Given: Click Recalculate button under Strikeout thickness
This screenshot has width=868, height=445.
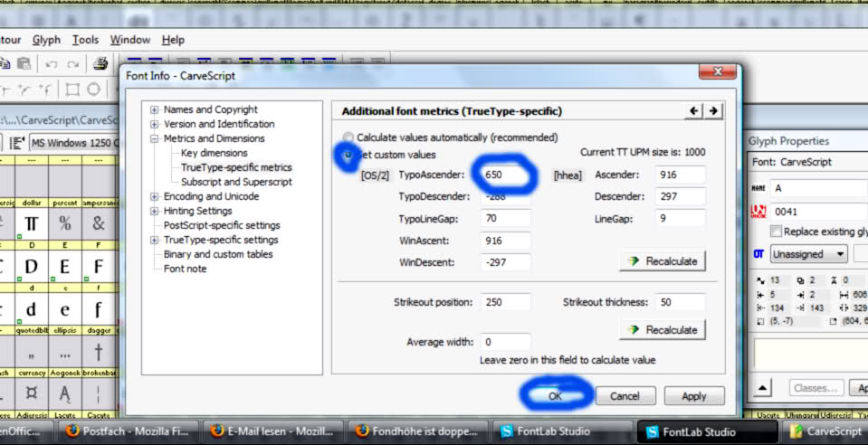Looking at the screenshot, I should [663, 330].
